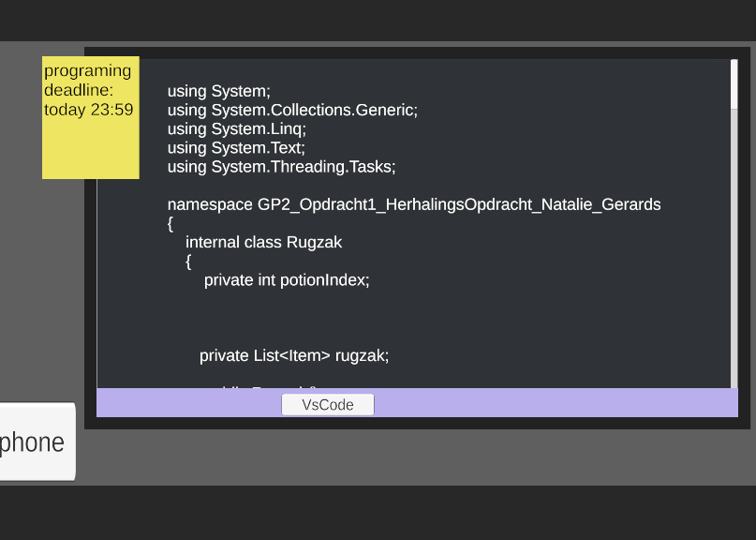Click the "using System;" code line

pos(218,91)
